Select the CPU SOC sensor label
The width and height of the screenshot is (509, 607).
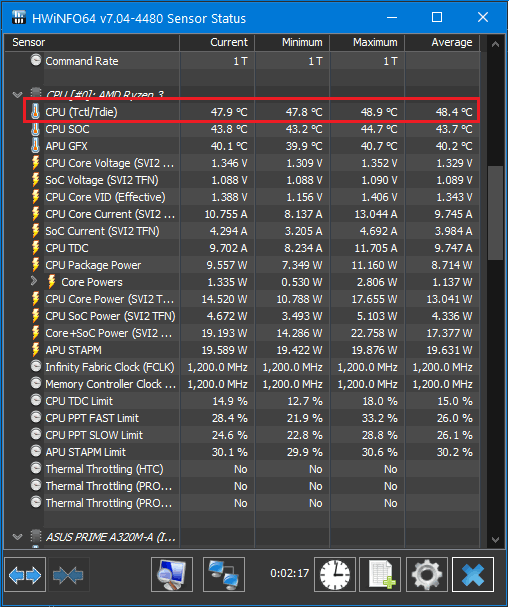(x=67, y=129)
